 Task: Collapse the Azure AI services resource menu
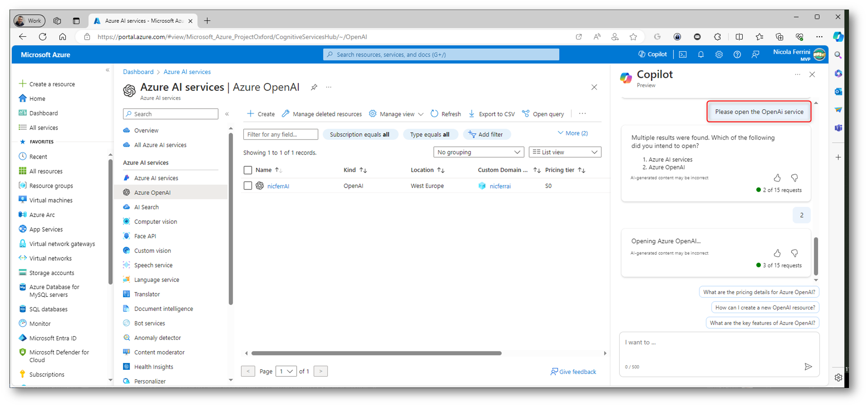[x=227, y=114]
